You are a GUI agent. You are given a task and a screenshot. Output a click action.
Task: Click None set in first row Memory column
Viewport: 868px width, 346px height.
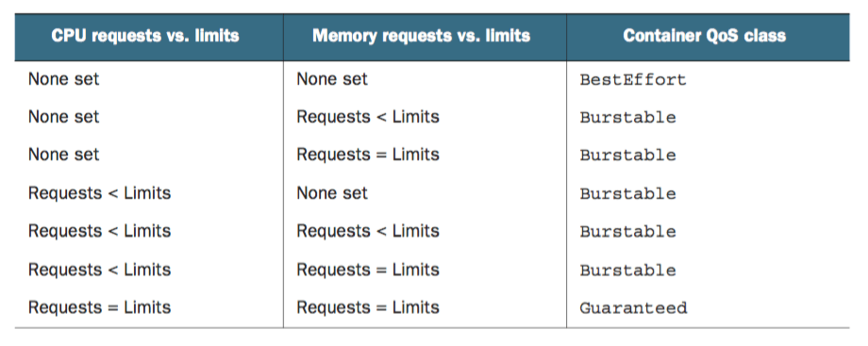(332, 79)
